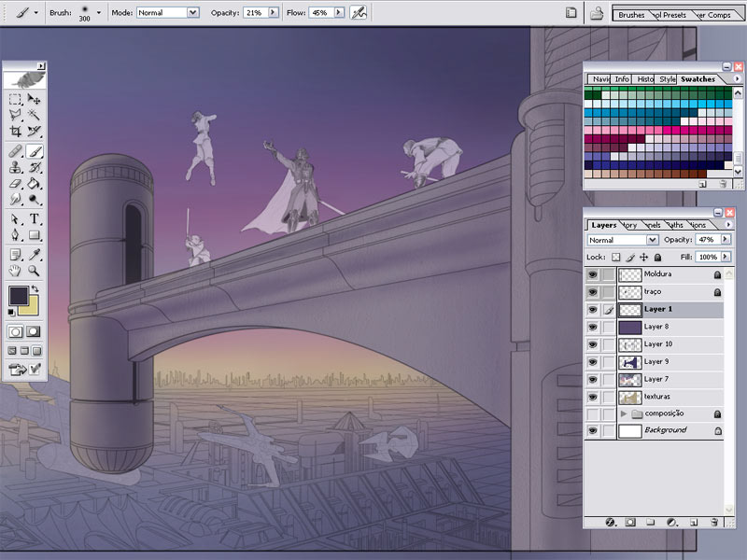Delete the current layer

click(714, 523)
